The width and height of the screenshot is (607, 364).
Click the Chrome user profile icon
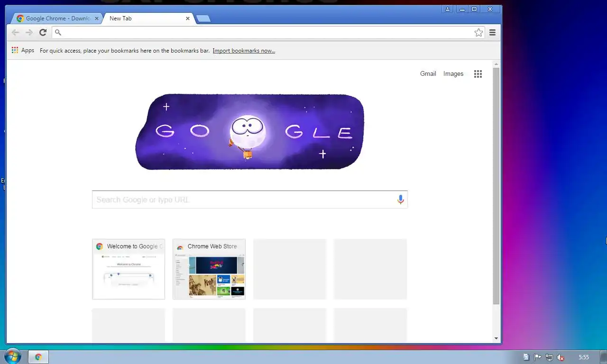pos(447,9)
